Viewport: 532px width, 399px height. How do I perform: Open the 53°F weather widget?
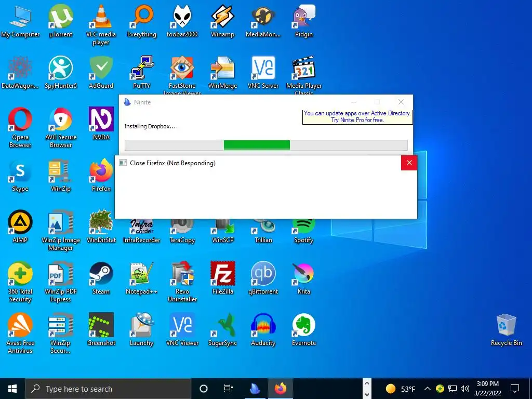(401, 389)
